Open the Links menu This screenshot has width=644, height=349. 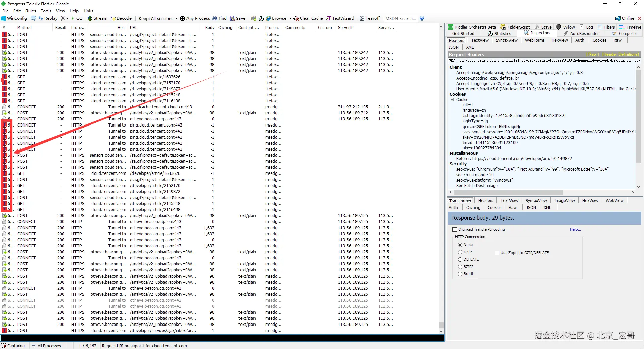88,11
